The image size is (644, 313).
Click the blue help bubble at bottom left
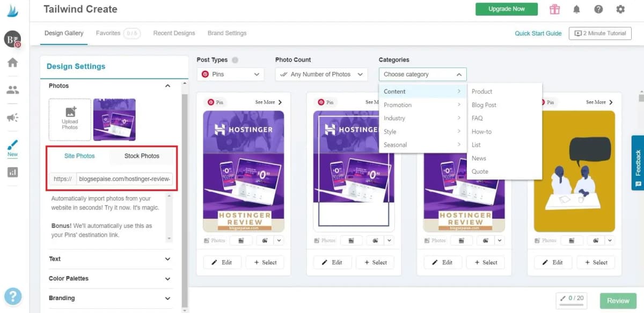click(13, 296)
